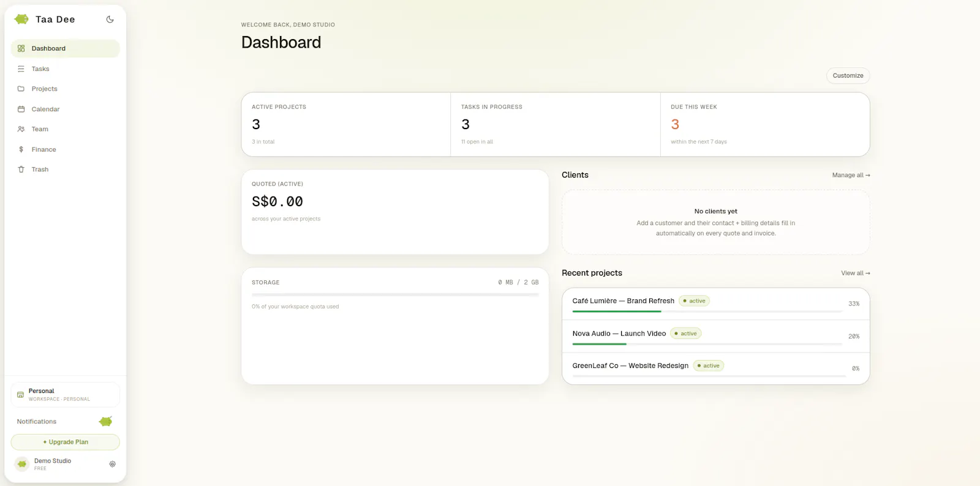
Task: Open Projects section
Action: pos(65,89)
